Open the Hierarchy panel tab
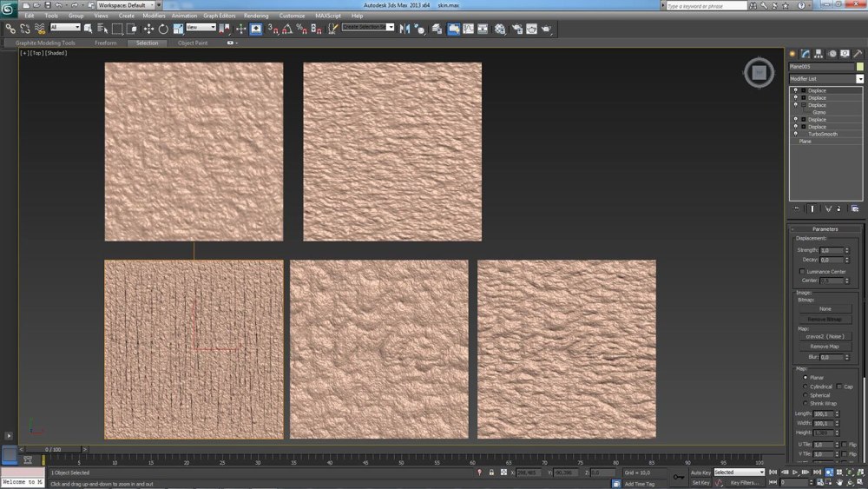Image resolution: width=868 pixels, height=489 pixels. 819,54
